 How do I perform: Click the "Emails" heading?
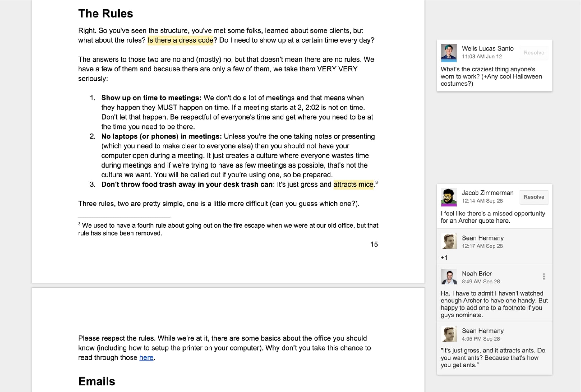(x=96, y=381)
